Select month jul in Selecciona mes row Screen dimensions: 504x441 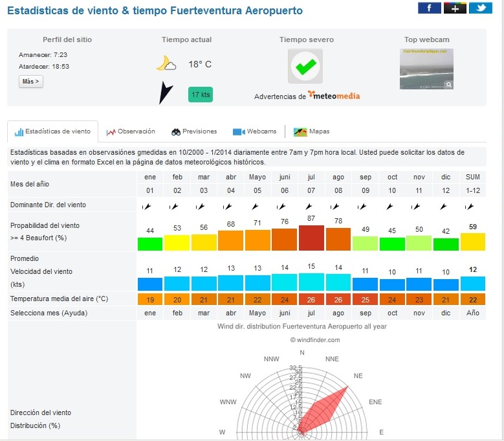tap(311, 313)
